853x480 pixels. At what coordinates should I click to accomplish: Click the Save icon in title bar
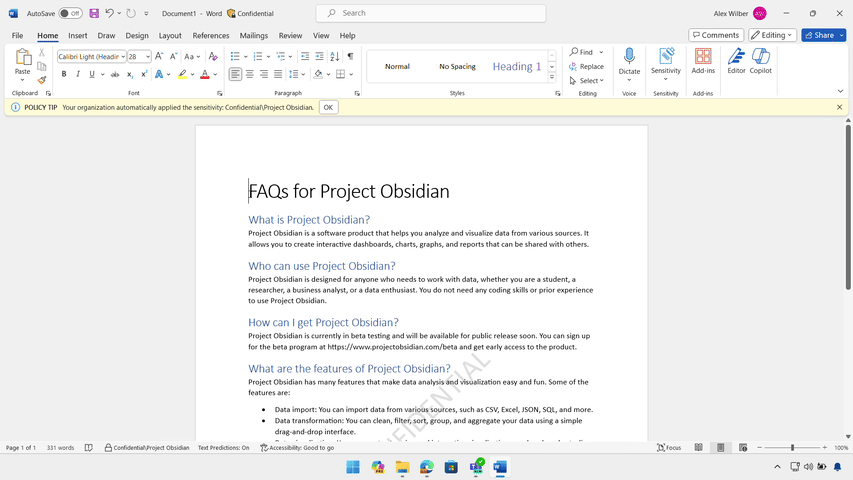[x=94, y=13]
